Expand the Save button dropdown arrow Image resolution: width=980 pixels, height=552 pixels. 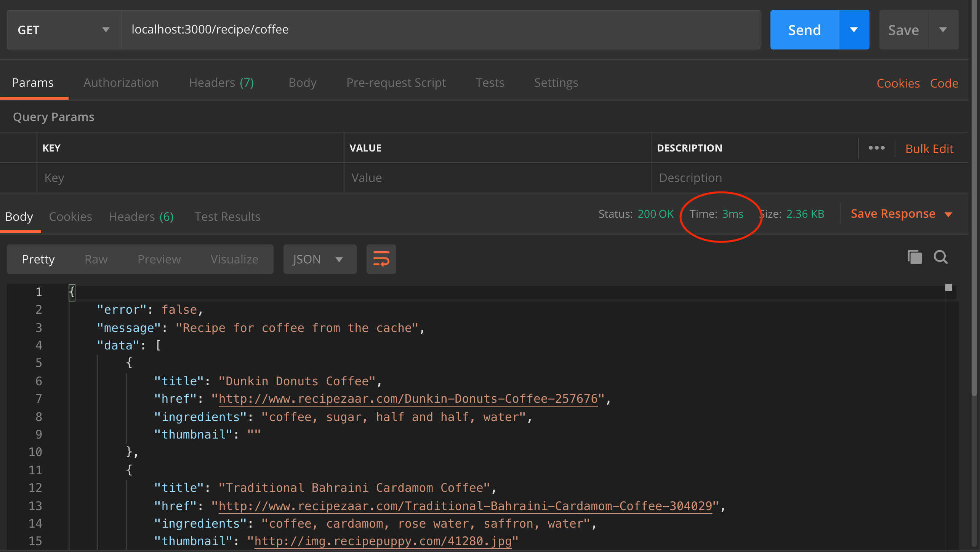(943, 30)
